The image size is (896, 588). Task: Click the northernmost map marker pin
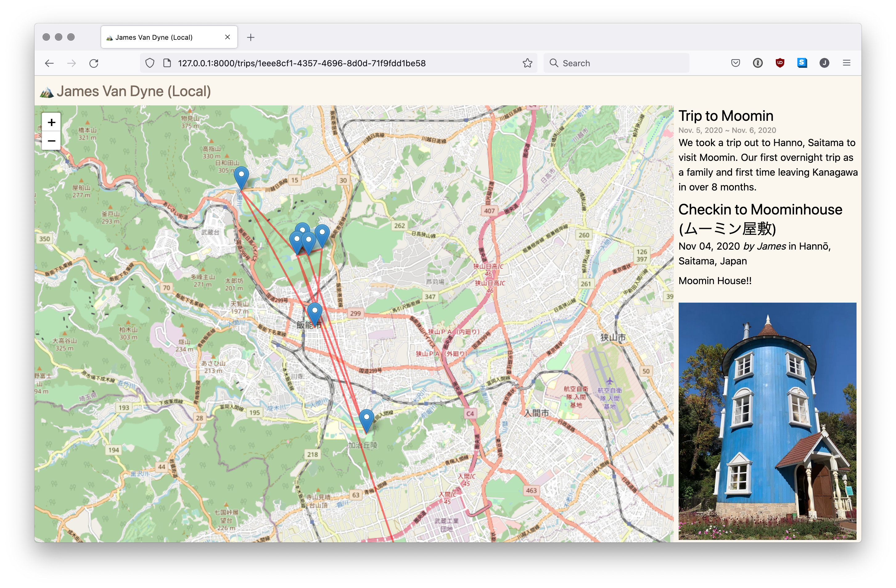(x=241, y=177)
